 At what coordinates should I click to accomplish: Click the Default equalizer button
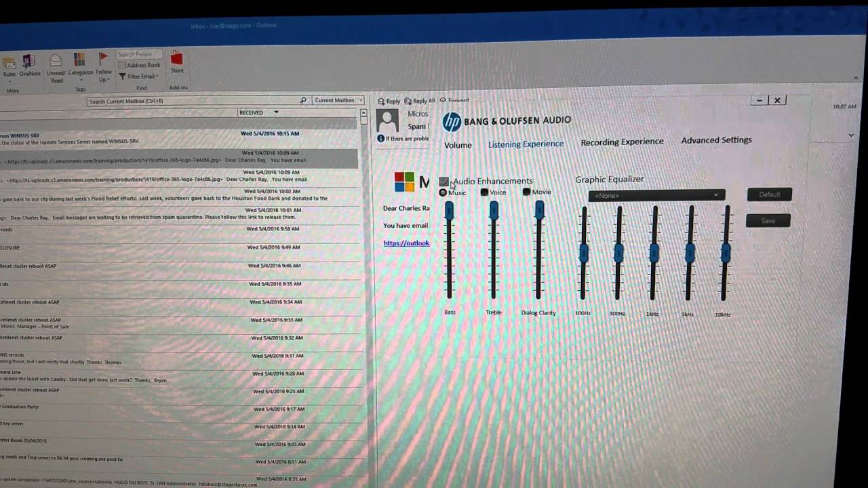point(769,195)
